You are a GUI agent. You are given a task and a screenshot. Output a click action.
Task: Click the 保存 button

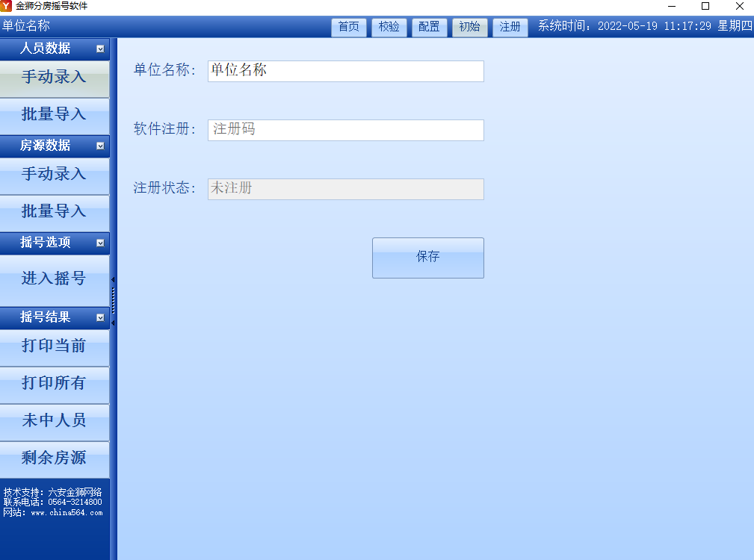428,258
